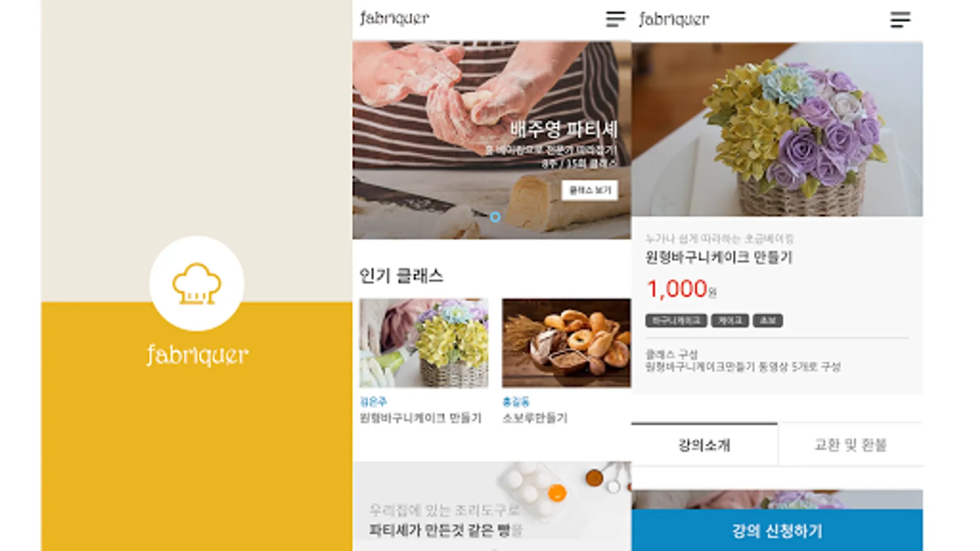Click the '클래스 보기' button on banner
This screenshot has width=980, height=551.
(590, 190)
